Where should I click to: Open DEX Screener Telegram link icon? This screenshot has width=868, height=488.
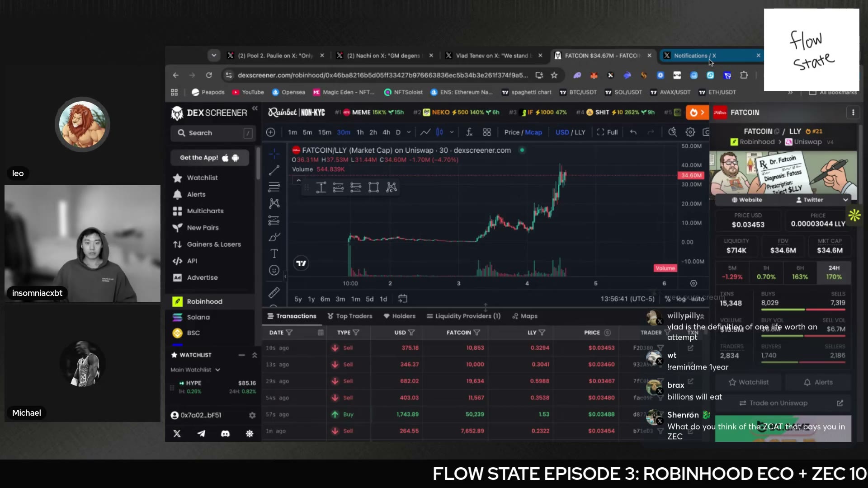point(201,433)
